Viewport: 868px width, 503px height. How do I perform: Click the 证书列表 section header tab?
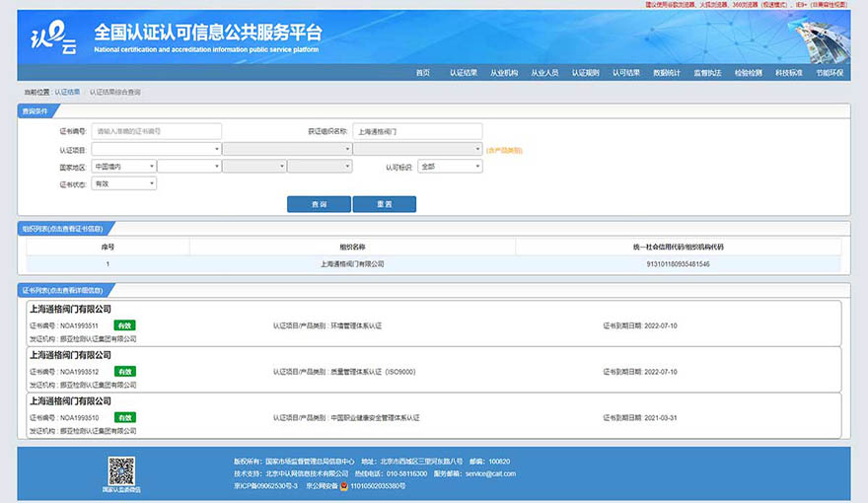pyautogui.click(x=62, y=290)
